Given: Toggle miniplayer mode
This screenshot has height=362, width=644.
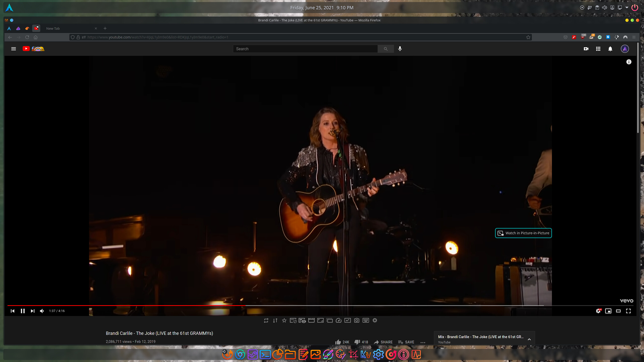Looking at the screenshot, I should [x=608, y=311].
